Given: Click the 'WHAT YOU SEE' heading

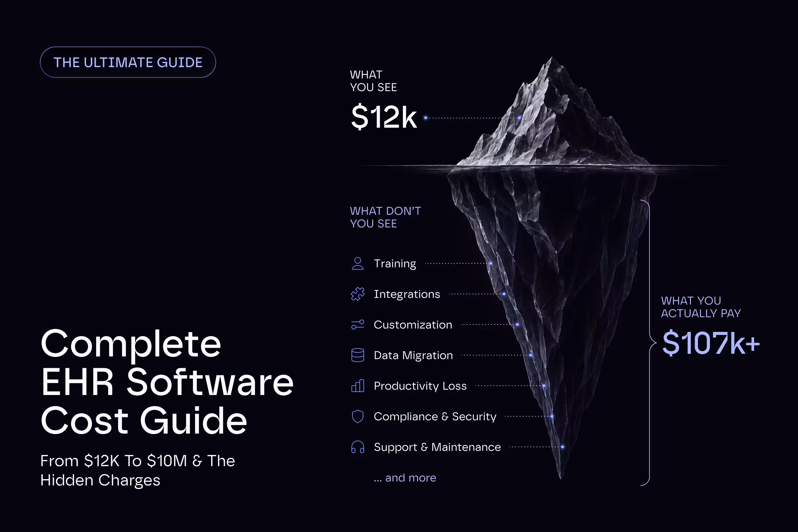Looking at the screenshot, I should click(x=373, y=81).
